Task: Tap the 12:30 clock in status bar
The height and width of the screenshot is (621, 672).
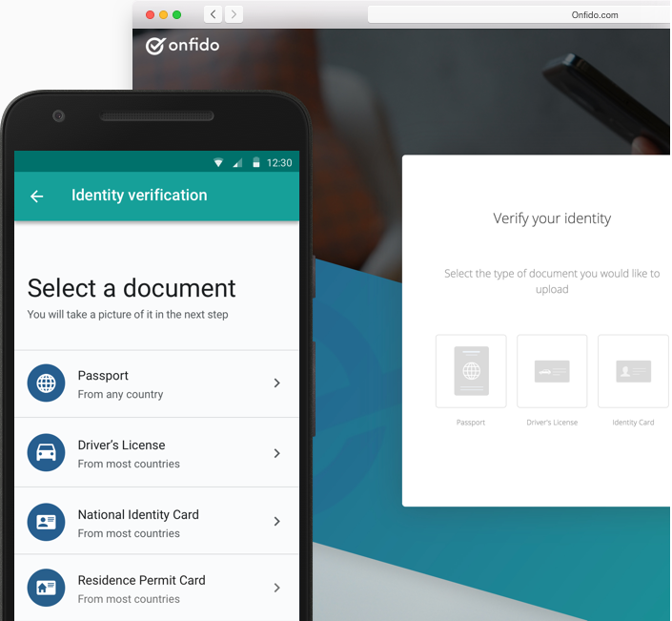Action: click(279, 163)
